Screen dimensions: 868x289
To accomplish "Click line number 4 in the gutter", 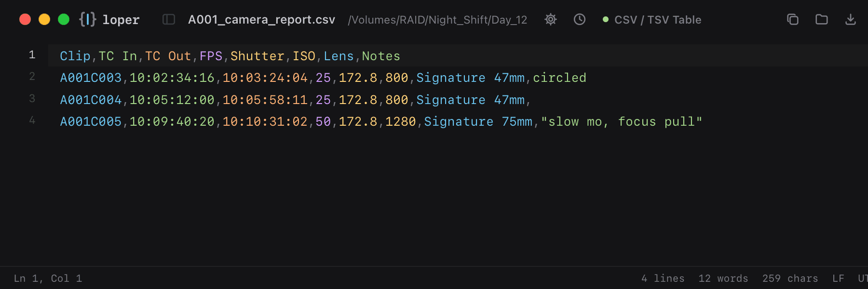I will pos(32,120).
